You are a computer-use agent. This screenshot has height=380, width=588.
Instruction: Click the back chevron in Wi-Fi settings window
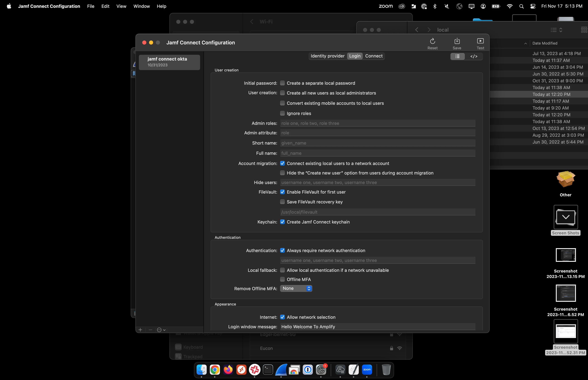coord(251,22)
